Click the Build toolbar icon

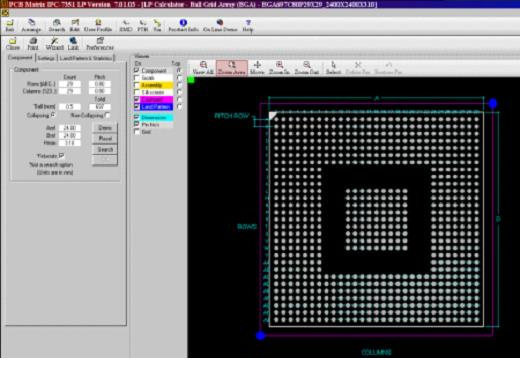click(x=75, y=25)
